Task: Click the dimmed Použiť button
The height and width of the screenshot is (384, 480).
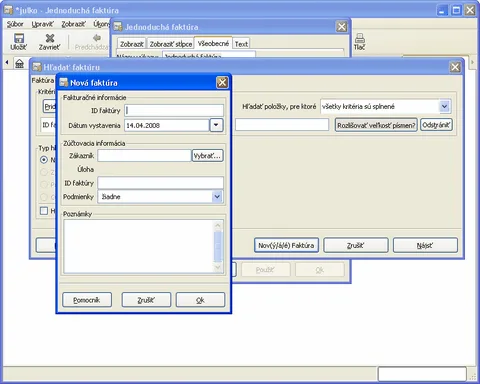Action: click(x=265, y=270)
